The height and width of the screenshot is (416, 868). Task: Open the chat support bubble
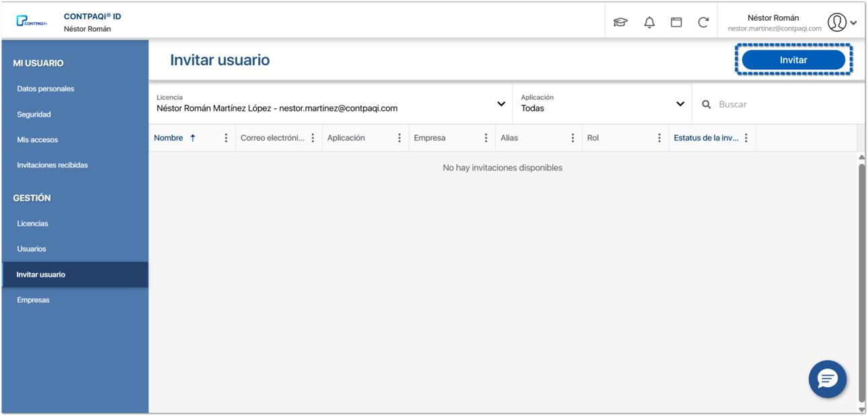click(x=827, y=379)
